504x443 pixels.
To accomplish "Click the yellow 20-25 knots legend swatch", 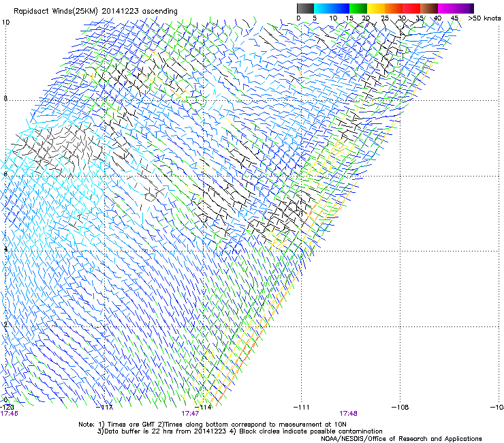I will [376, 8].
